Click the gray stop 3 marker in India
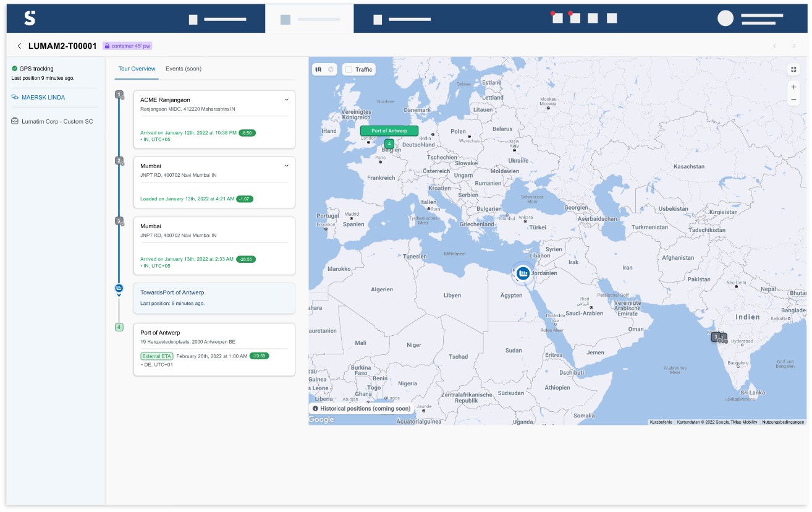Image resolution: width=812 pixels, height=512 pixels. point(716,337)
